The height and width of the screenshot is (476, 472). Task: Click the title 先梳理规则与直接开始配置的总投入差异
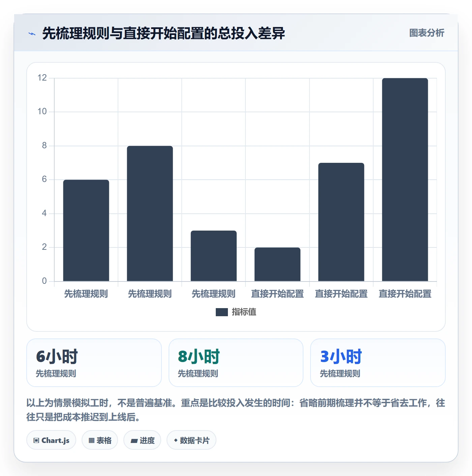tap(164, 33)
